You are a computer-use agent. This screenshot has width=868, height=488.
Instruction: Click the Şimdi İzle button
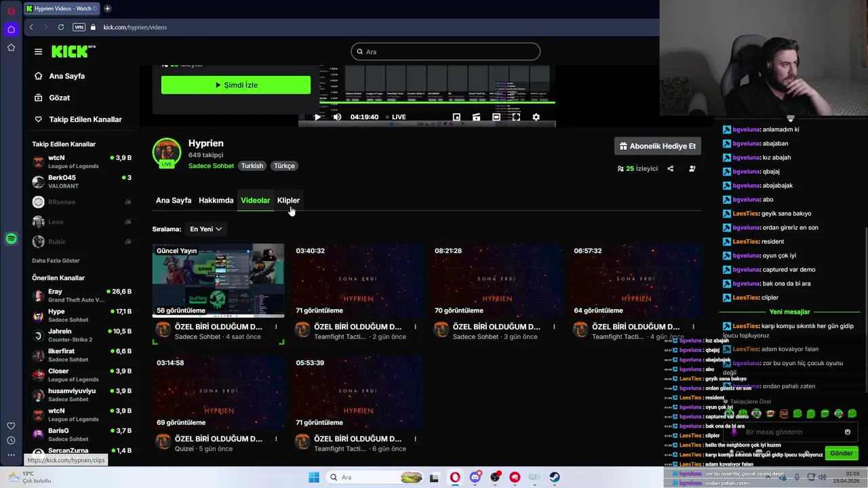click(x=236, y=85)
